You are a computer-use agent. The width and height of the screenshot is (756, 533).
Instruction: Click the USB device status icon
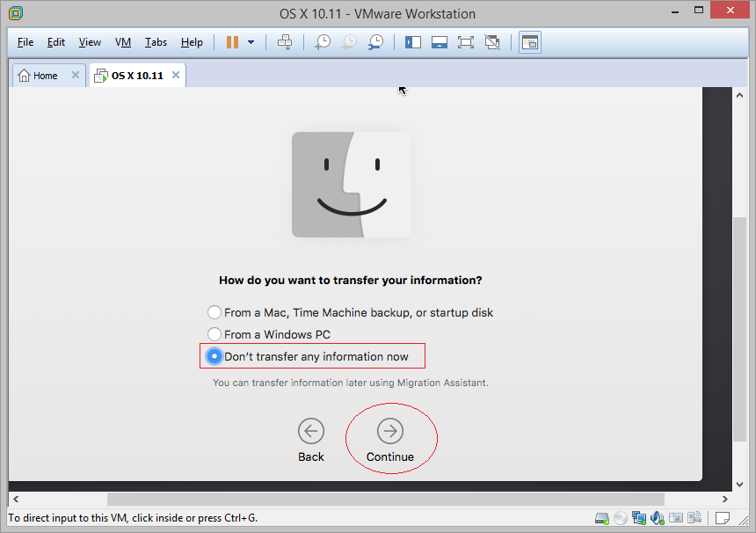(x=694, y=518)
